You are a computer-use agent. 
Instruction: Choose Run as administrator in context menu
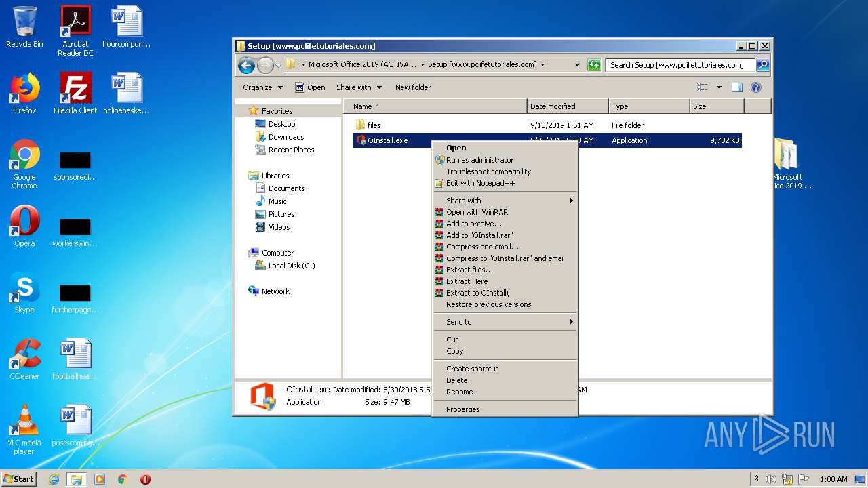pyautogui.click(x=505, y=160)
